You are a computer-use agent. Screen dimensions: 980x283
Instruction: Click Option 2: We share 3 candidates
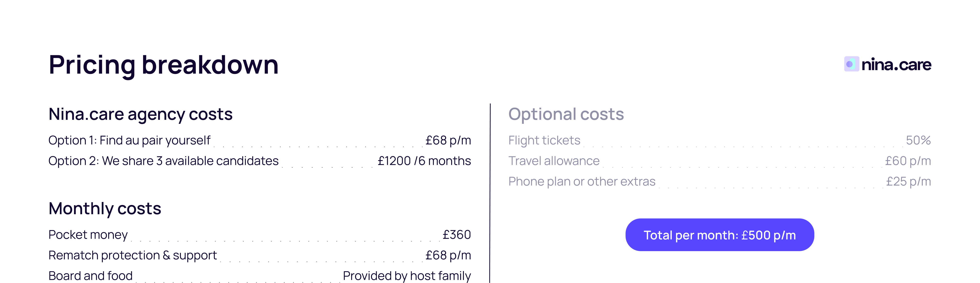pos(163,161)
